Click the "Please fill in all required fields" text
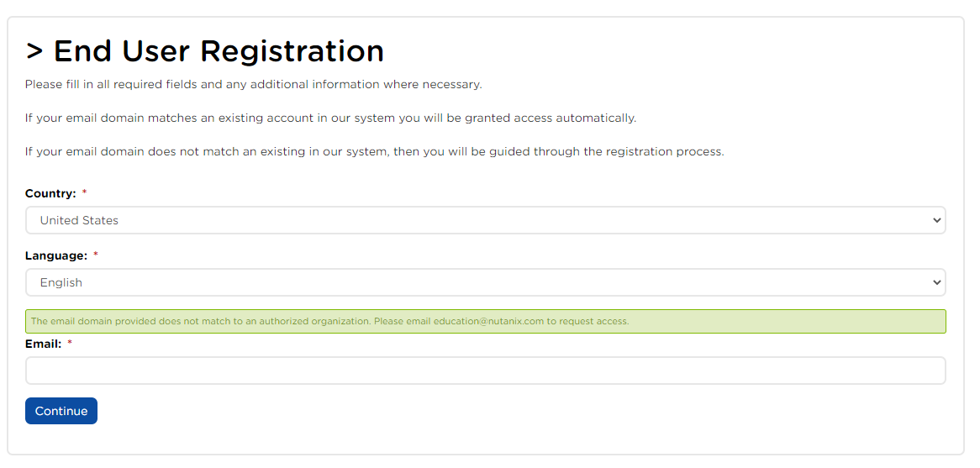This screenshot has height=468, width=980. pyautogui.click(x=253, y=84)
